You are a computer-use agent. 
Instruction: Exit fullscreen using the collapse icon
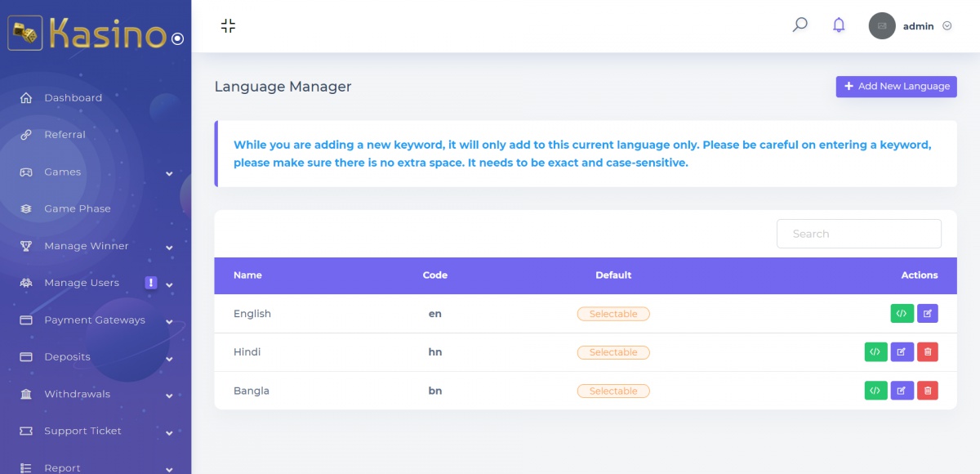coord(228,25)
